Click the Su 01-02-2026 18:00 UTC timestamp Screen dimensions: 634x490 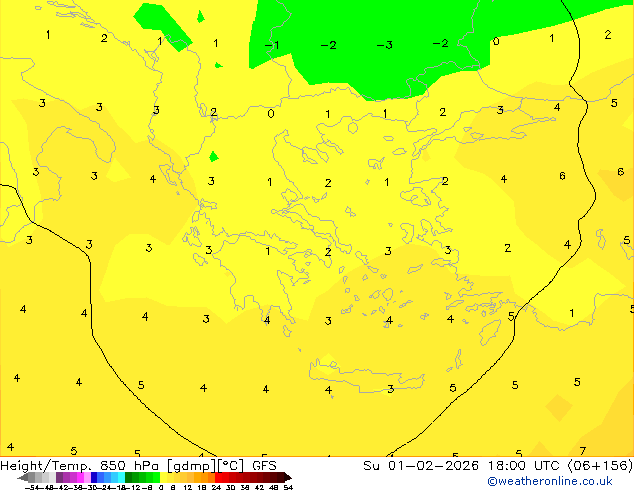click(x=463, y=466)
